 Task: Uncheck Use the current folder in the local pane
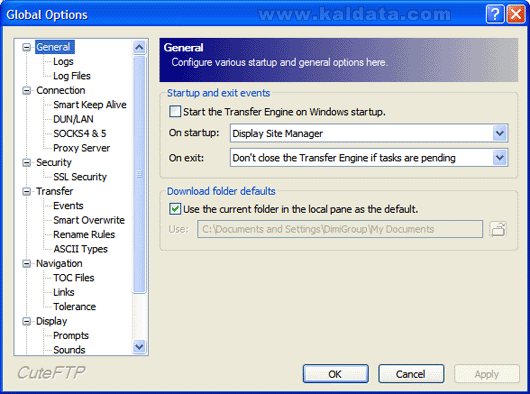coord(175,209)
